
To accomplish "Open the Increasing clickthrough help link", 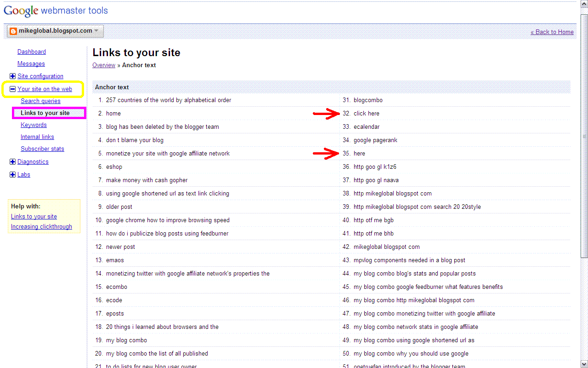I will (41, 227).
